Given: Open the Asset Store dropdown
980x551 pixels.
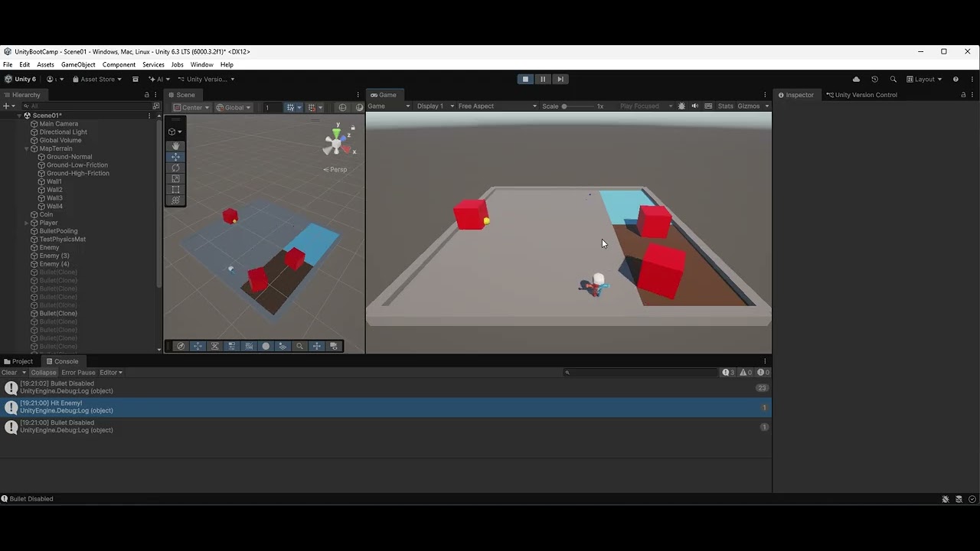Looking at the screenshot, I should tap(97, 79).
